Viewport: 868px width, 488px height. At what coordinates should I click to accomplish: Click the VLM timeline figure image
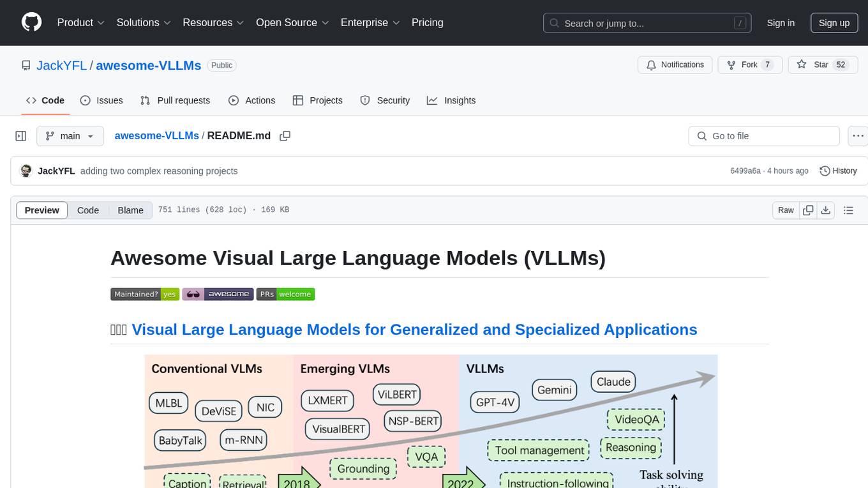coord(431,422)
